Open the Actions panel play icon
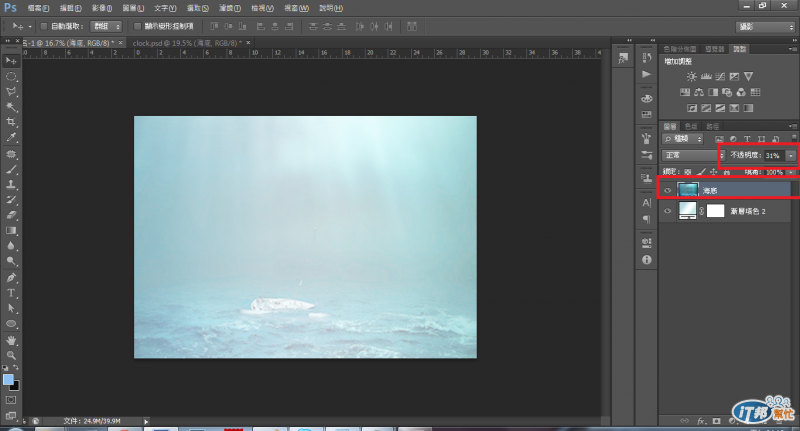 coord(647,74)
